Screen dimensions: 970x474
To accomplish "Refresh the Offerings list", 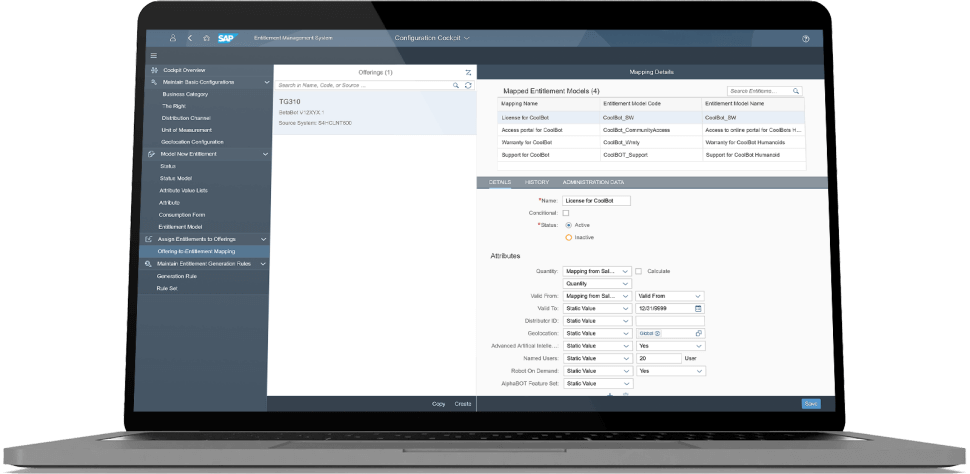I will pyautogui.click(x=468, y=85).
